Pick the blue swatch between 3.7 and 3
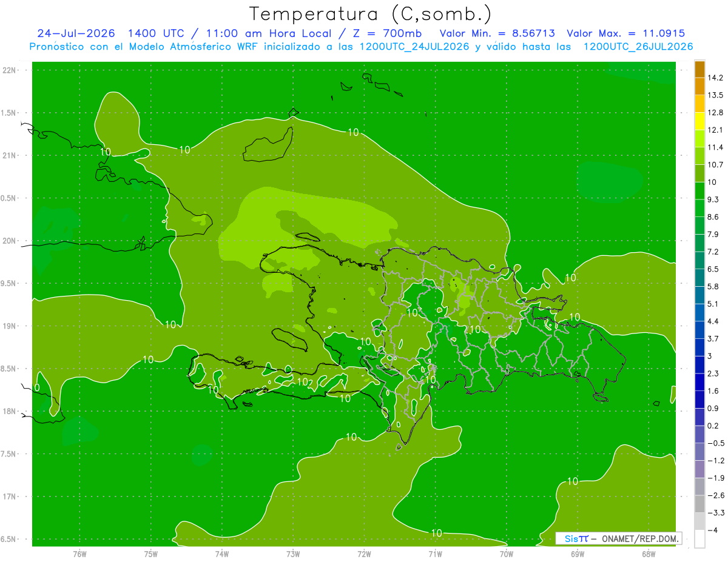The image size is (728, 562). [699, 347]
